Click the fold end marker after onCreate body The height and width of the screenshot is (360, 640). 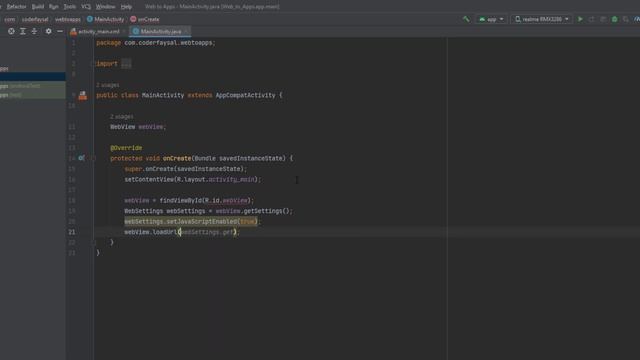(x=93, y=242)
